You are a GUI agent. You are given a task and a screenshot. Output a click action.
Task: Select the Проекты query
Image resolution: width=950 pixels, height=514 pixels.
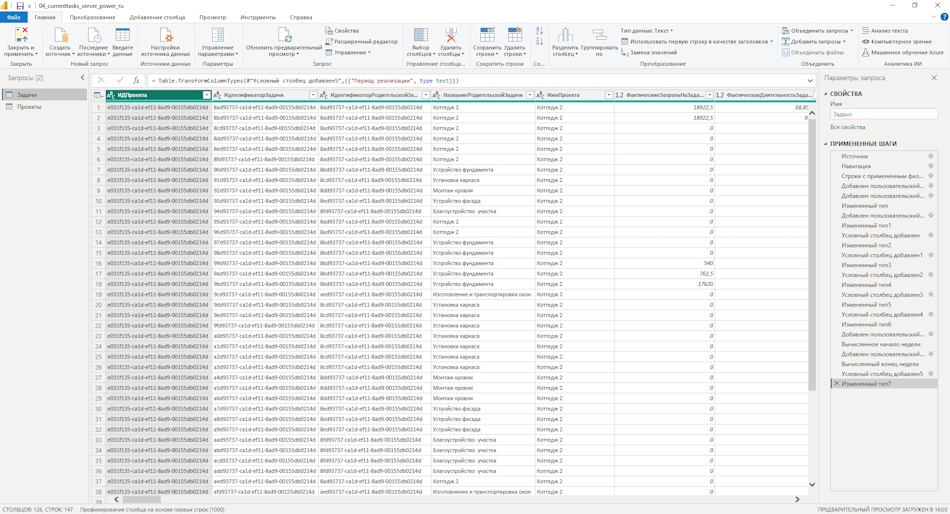tap(45, 107)
